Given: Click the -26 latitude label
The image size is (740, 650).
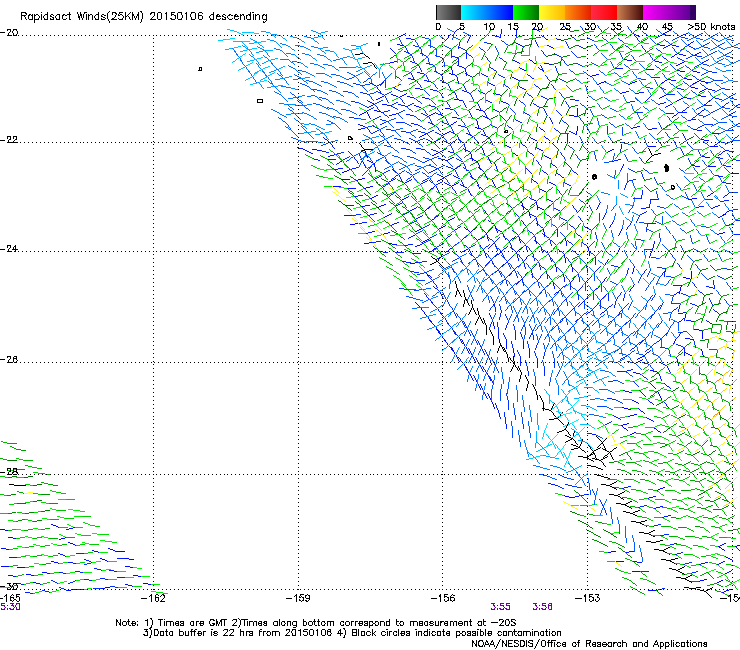Looking at the screenshot, I should click(x=9, y=360).
